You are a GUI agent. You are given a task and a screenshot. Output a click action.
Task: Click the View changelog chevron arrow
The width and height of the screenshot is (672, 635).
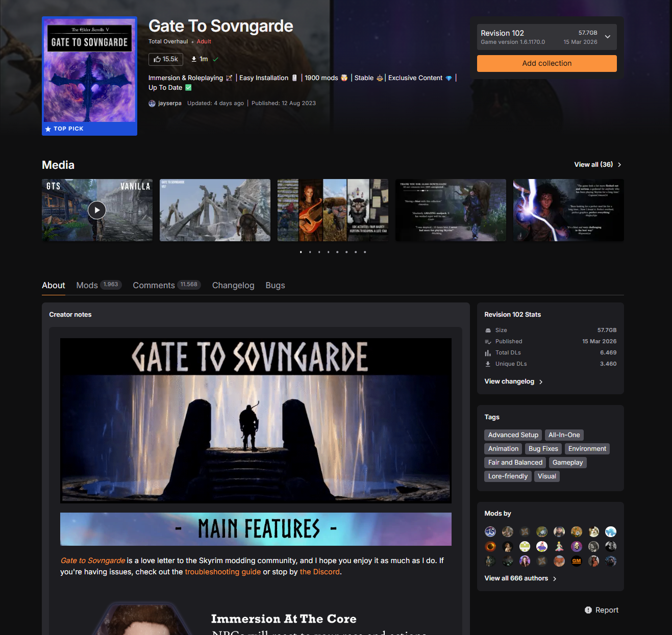click(x=541, y=382)
